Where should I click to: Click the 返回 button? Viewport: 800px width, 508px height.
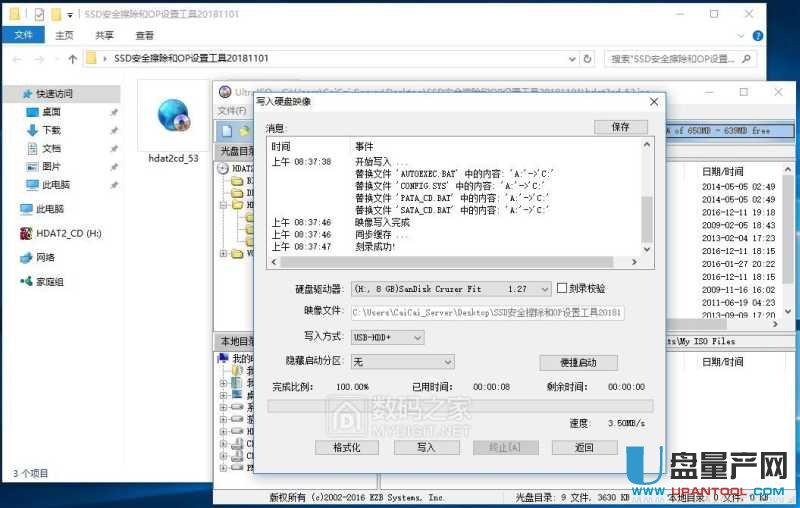point(584,447)
